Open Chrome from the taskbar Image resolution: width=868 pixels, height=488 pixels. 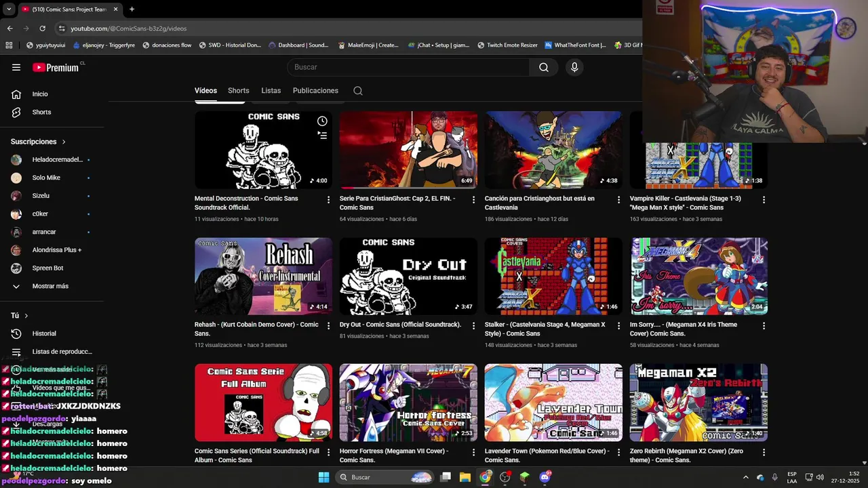(485, 477)
